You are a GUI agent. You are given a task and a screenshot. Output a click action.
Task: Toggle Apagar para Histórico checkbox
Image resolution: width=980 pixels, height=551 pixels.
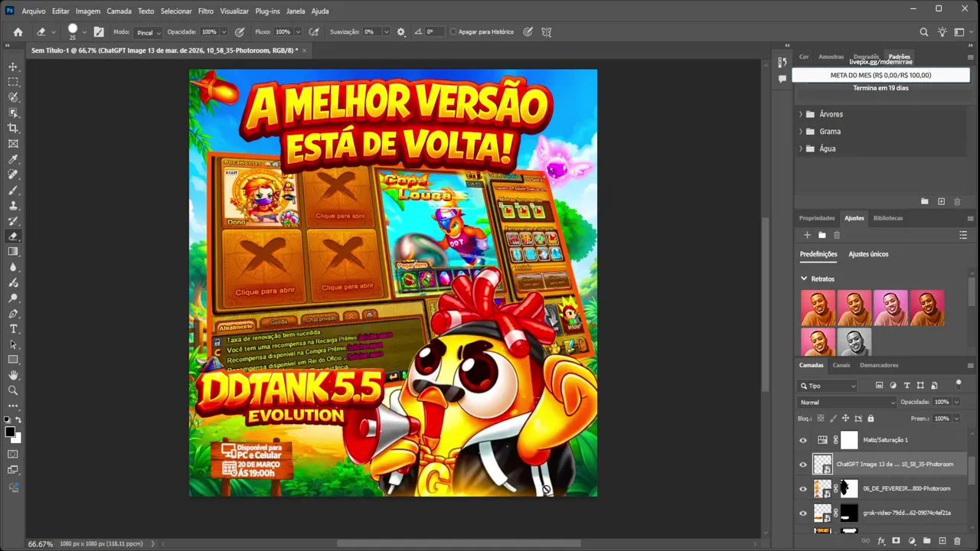453,32
